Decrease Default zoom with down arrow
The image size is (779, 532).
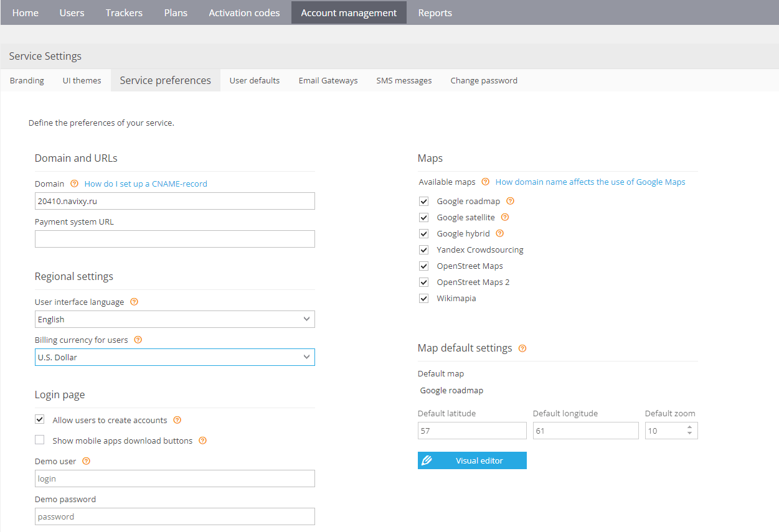[x=689, y=434]
